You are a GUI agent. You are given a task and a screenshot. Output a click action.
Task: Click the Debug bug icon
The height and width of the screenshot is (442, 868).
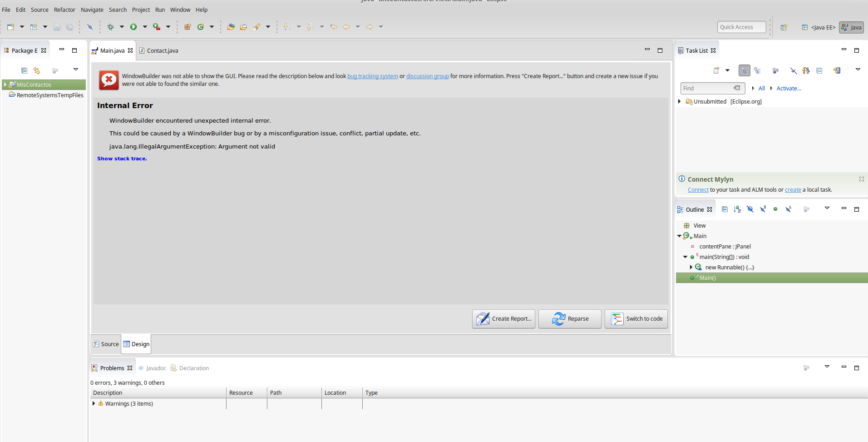point(110,27)
